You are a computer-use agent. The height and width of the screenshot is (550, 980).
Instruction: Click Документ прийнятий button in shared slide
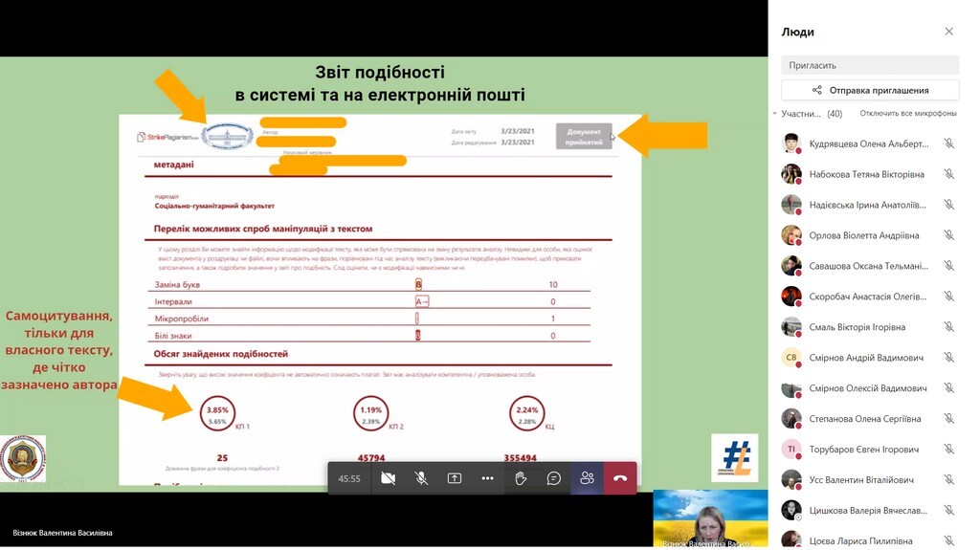click(x=584, y=136)
